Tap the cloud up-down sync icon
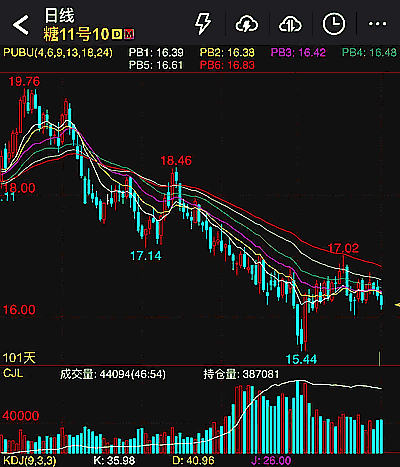The width and height of the screenshot is (400, 467). pyautogui.click(x=290, y=24)
